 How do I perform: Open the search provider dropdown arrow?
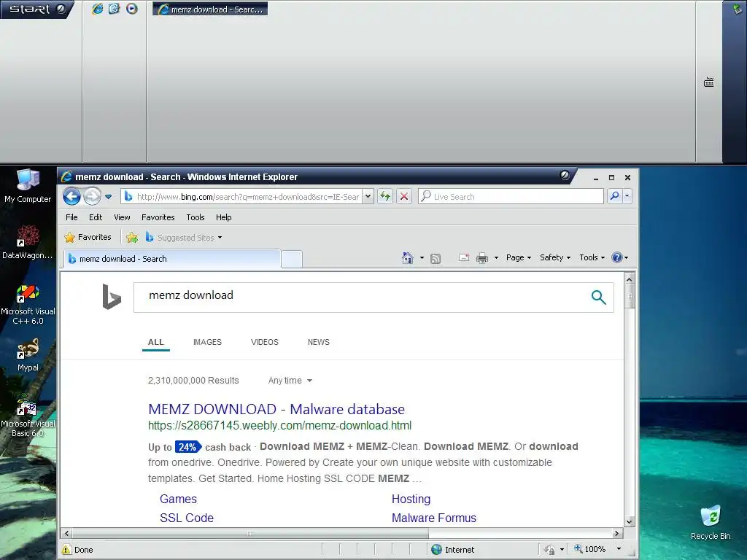coord(627,196)
